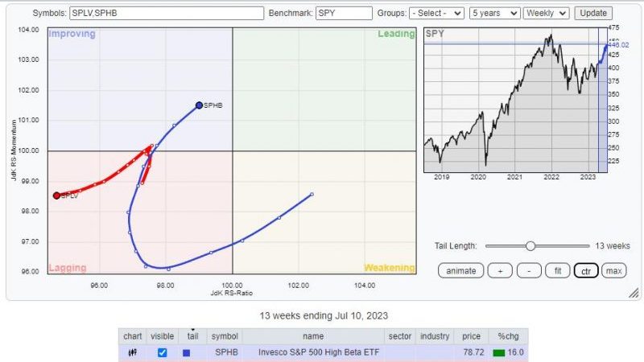Toggle the SPHB visible checkbox
Screen dimensions: 644x362
pyautogui.click(x=163, y=352)
